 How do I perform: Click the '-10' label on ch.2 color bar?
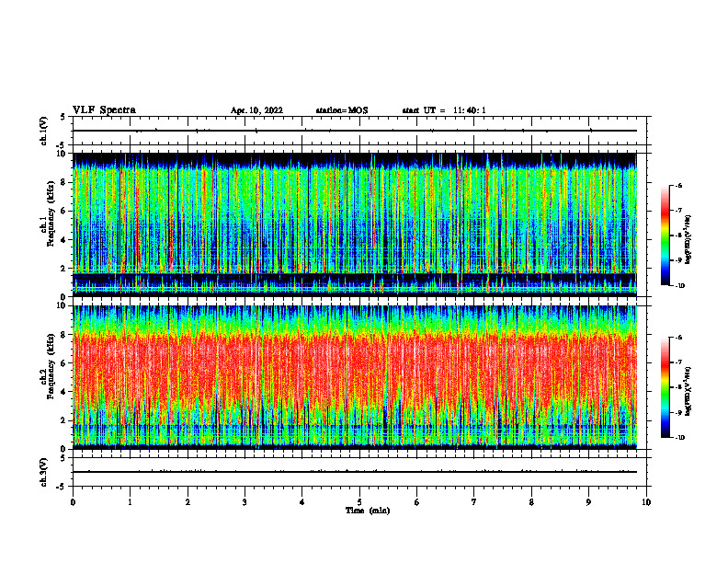(x=679, y=438)
